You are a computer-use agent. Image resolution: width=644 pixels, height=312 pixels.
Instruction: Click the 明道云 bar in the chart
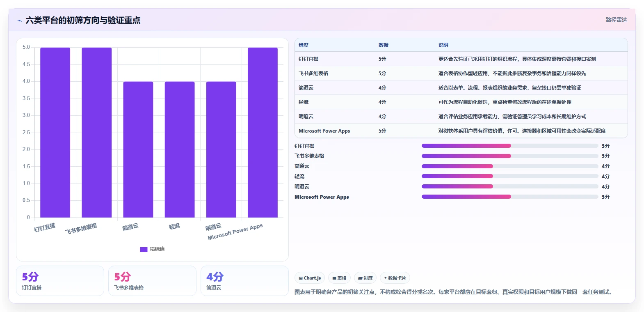pos(221,149)
